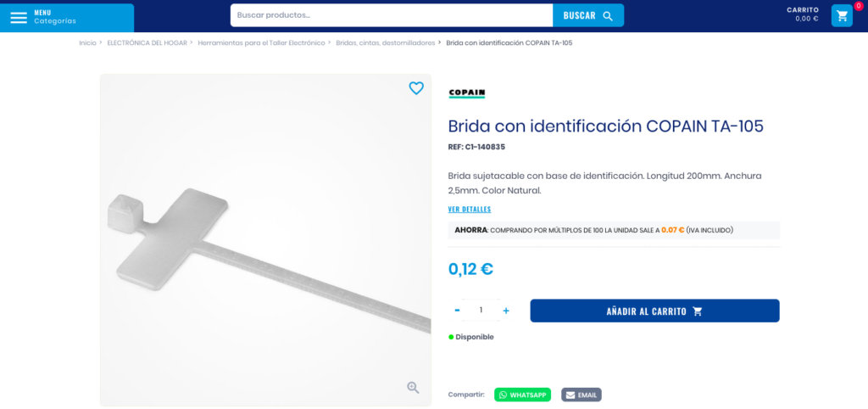Open Herramientas para el Taller Electrónico breadcrumb
Viewport: 868px width, 409px height.
[261, 42]
